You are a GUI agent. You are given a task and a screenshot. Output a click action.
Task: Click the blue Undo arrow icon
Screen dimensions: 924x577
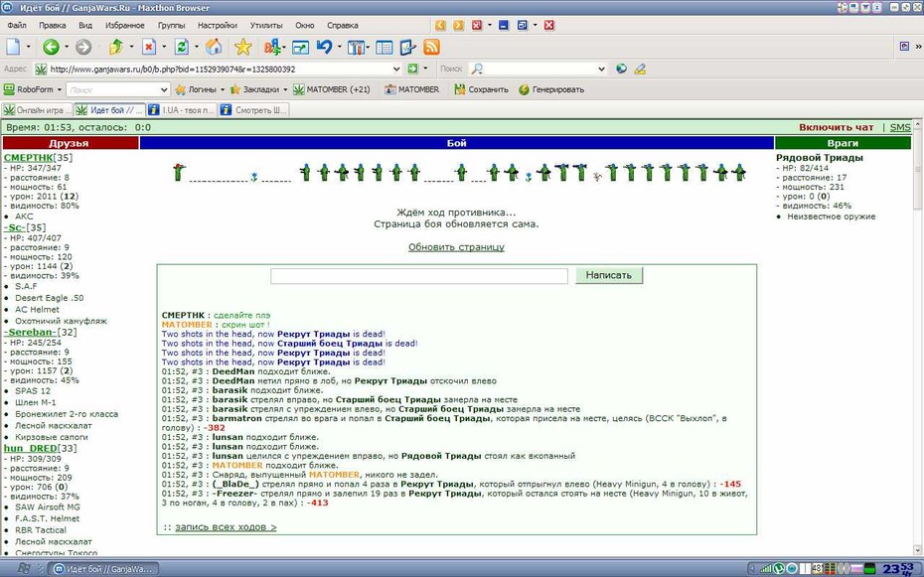point(324,47)
